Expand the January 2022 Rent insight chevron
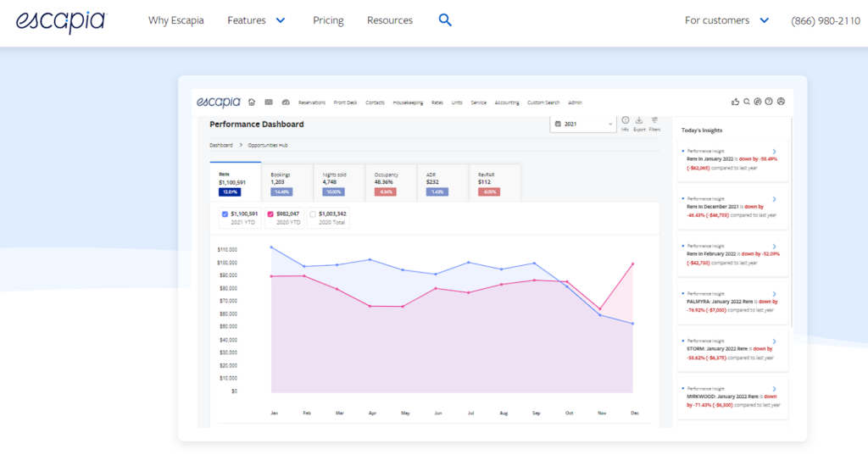868x455 pixels. pyautogui.click(x=775, y=152)
